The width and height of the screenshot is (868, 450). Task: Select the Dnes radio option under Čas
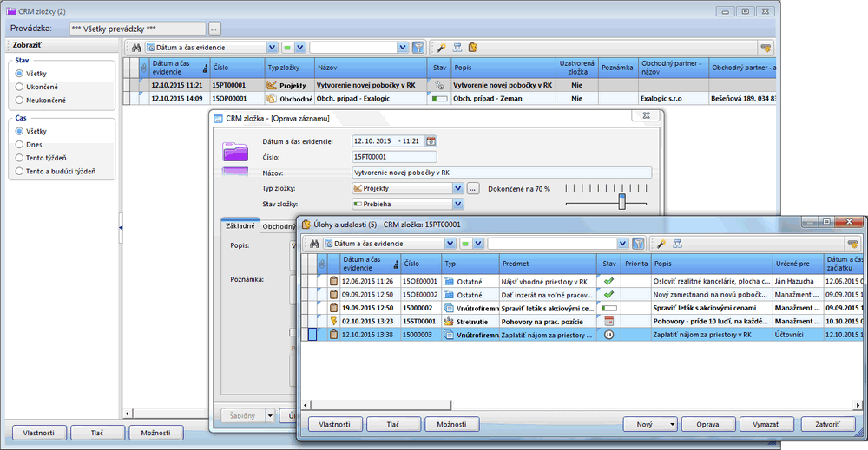point(19,145)
